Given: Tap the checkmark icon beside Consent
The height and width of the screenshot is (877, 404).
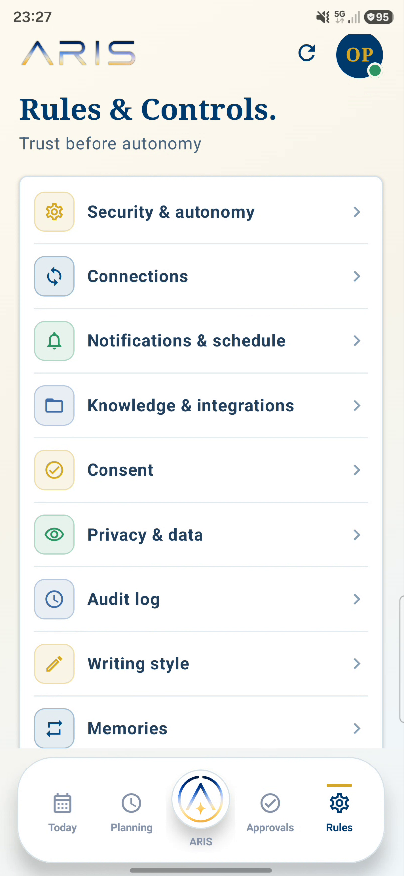Looking at the screenshot, I should [54, 470].
